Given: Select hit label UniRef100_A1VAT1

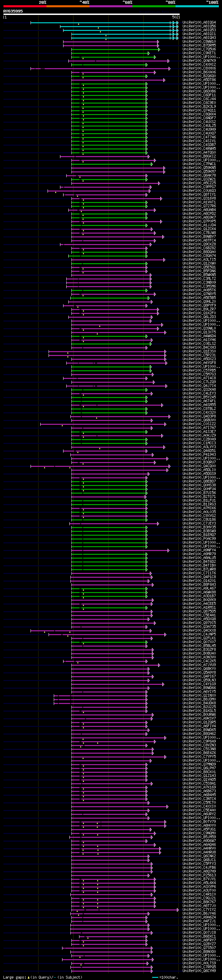Looking at the screenshot, I should [x=199, y=202].
